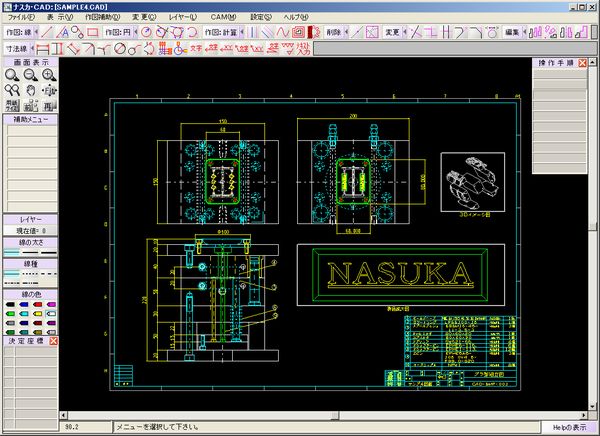Click the Fit to screen icon
600x436 pixels.
coord(49,90)
